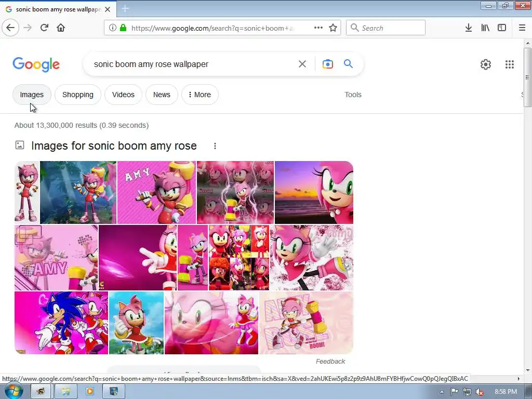The width and height of the screenshot is (532, 399).
Task: Click image icon beside Images heading
Action: [x=20, y=145]
